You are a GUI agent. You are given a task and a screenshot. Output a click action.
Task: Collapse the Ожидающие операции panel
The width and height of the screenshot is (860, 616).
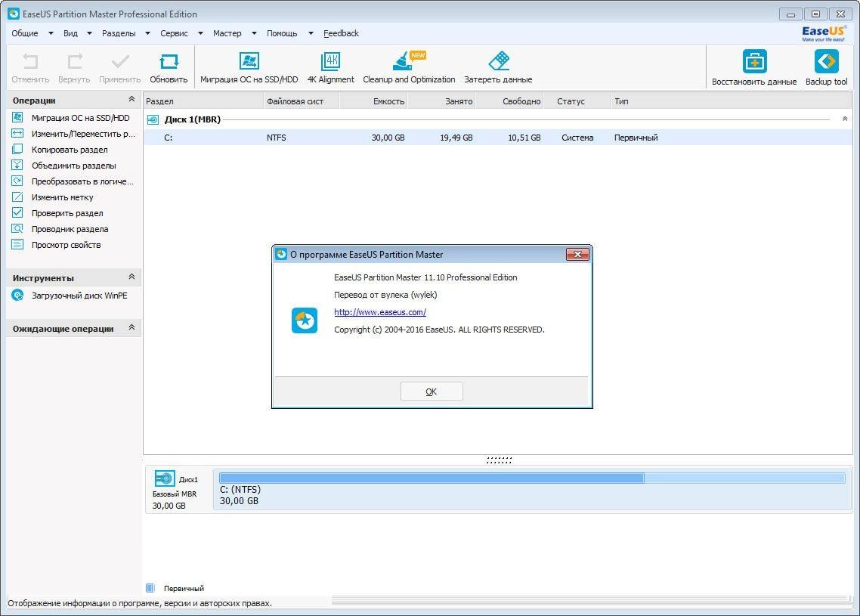point(131,327)
